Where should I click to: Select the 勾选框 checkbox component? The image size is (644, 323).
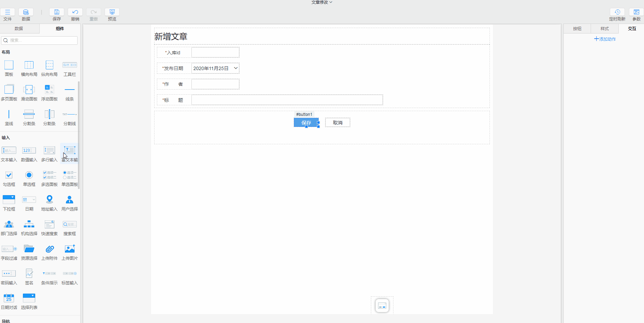9,175
